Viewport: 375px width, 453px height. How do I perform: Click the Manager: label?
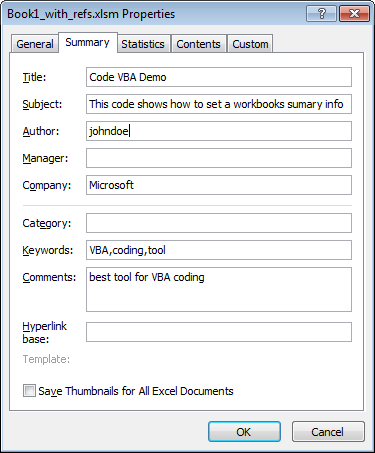(45, 158)
